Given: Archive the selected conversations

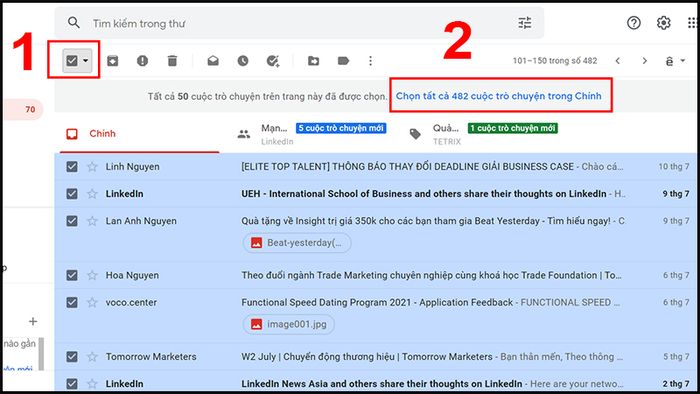Looking at the screenshot, I should pyautogui.click(x=112, y=61).
